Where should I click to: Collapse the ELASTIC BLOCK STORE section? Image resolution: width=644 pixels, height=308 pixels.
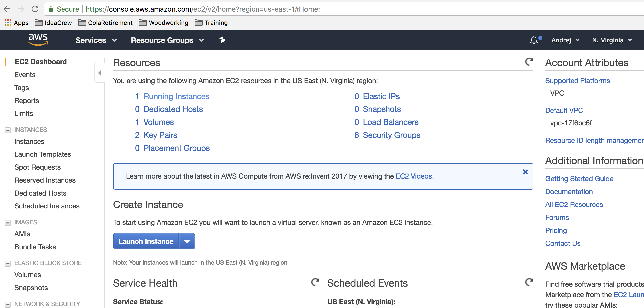click(8, 263)
